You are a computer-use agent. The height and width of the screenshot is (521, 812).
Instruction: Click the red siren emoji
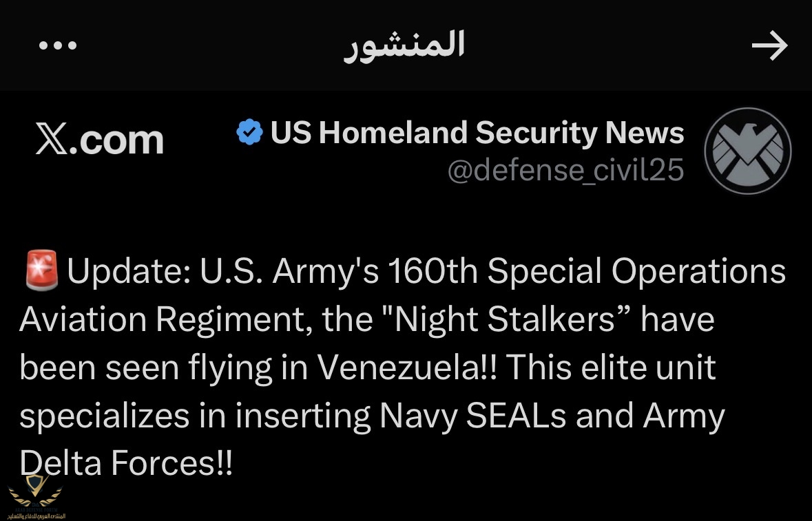[42, 271]
